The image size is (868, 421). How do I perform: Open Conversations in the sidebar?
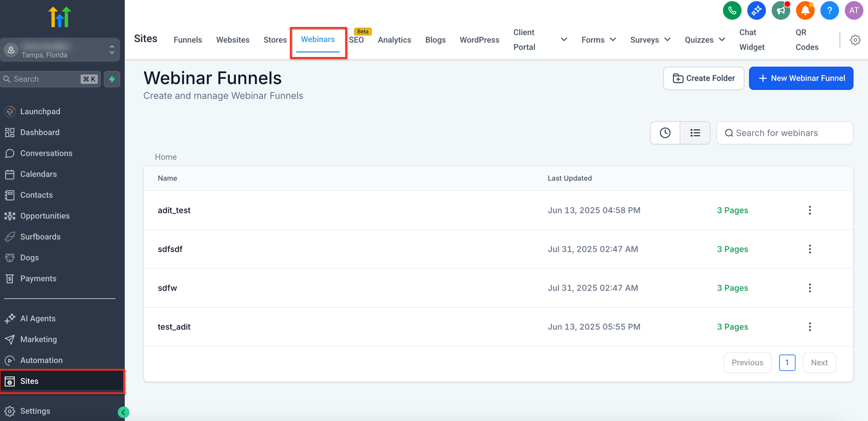pyautogui.click(x=46, y=153)
